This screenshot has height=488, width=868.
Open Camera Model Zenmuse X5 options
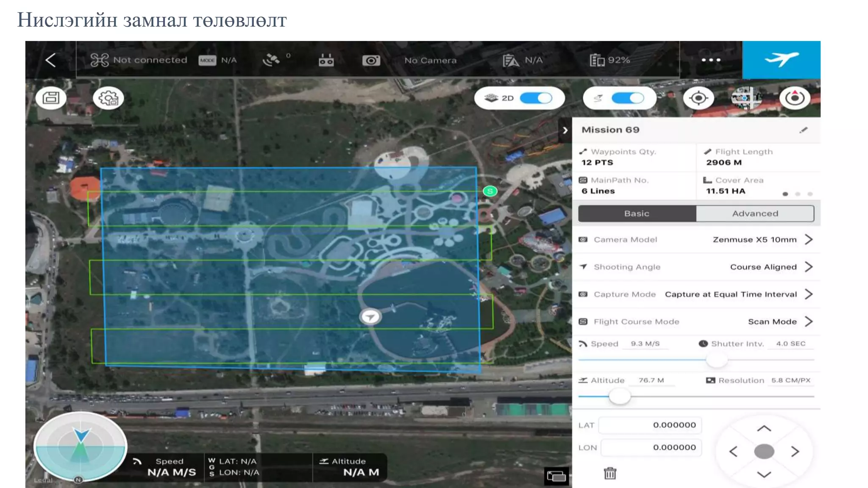click(x=808, y=240)
